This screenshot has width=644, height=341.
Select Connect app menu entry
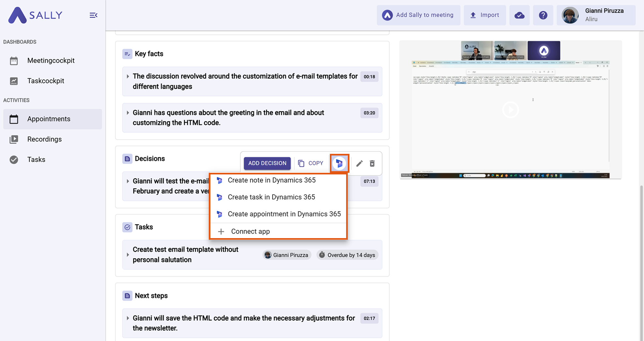pyautogui.click(x=278, y=231)
